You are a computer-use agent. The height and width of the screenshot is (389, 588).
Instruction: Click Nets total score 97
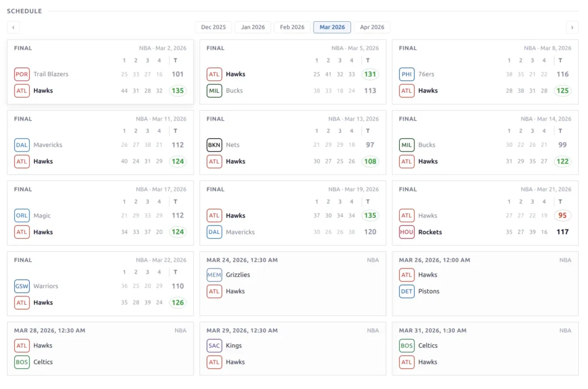click(370, 145)
